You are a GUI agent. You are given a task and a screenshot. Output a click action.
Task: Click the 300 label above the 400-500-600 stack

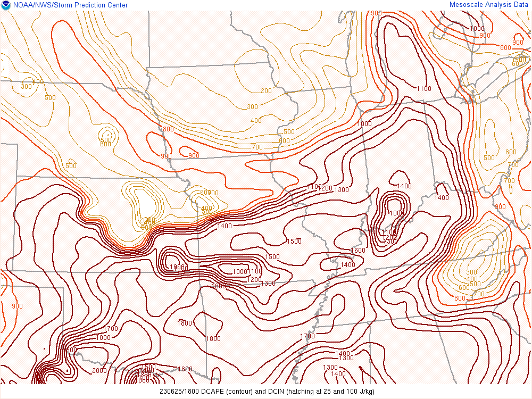[x=471, y=272]
